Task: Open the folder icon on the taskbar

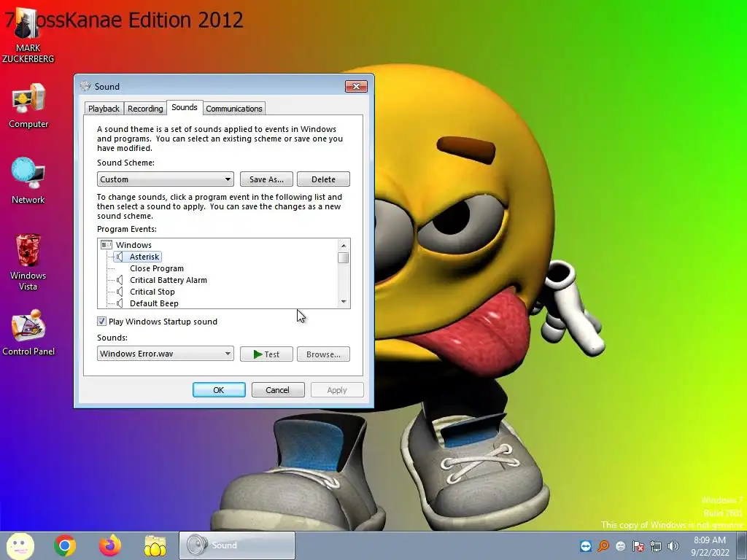Action: (x=155, y=545)
